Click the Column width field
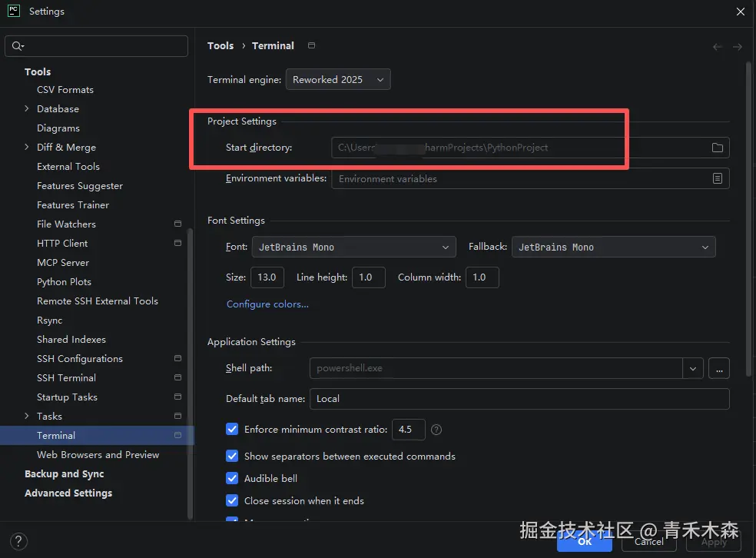The width and height of the screenshot is (756, 558). pyautogui.click(x=482, y=277)
